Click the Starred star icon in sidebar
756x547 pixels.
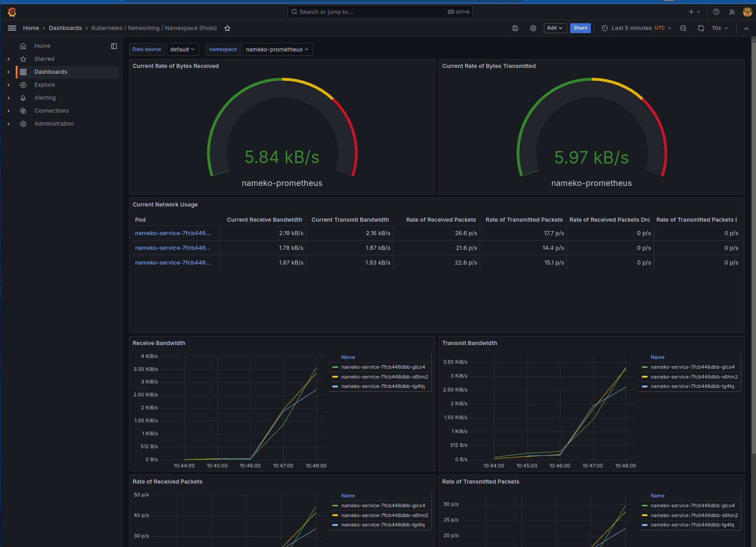(x=23, y=59)
